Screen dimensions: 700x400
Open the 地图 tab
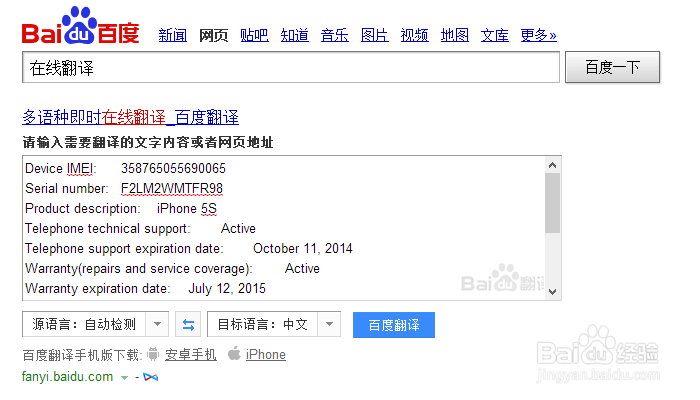click(x=454, y=35)
